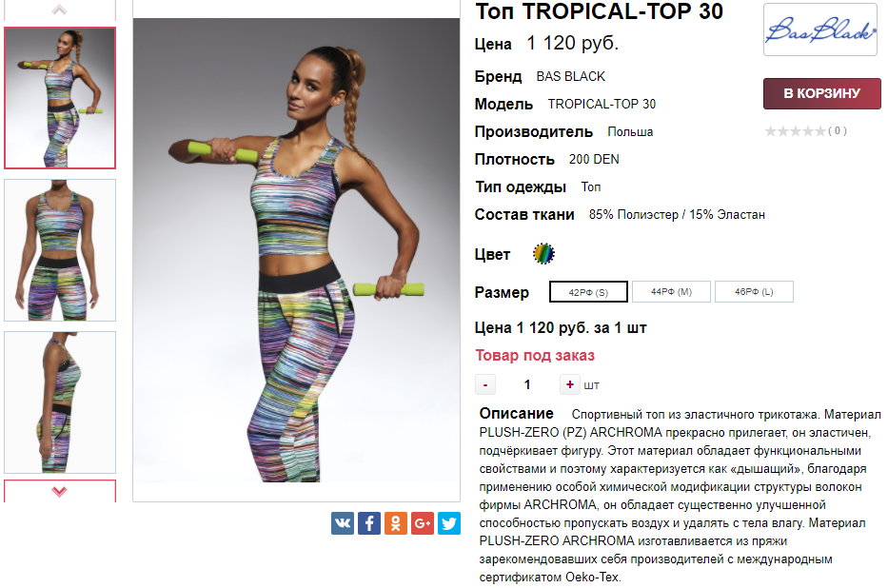Select size 42РФ (S)
Screen dimensions: 888x588
click(x=588, y=292)
